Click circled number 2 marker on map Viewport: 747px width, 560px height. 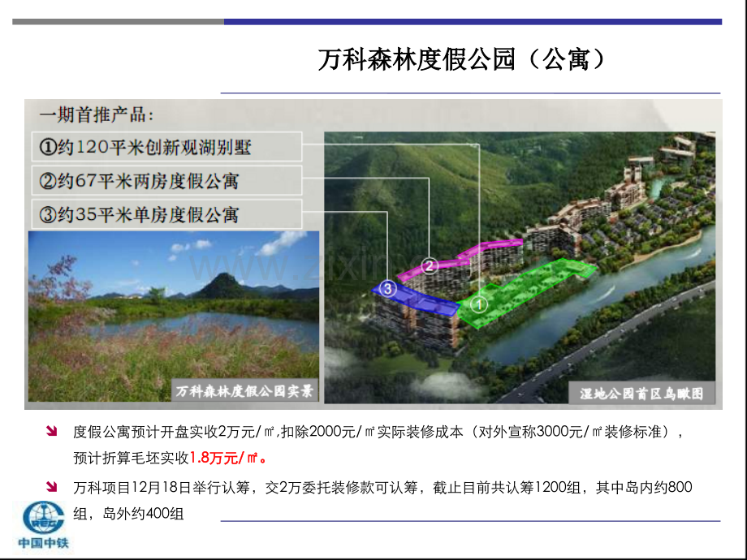[430, 265]
